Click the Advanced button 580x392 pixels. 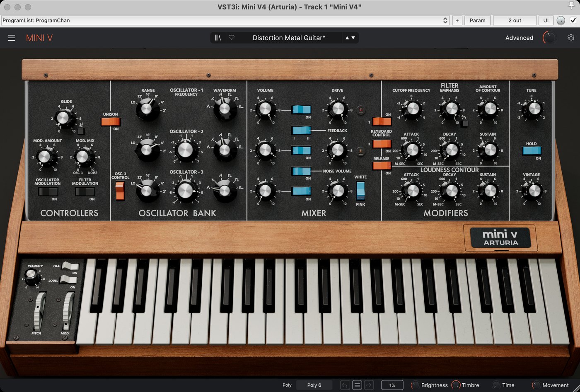pyautogui.click(x=519, y=38)
